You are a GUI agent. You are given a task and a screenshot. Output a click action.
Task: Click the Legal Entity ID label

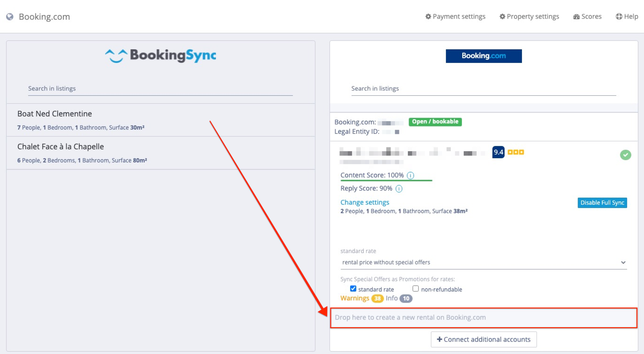click(x=357, y=131)
